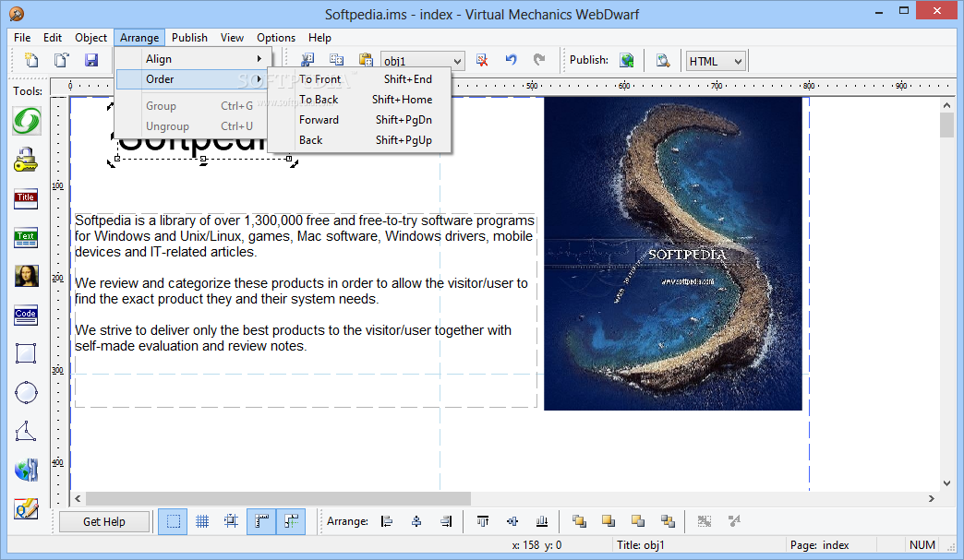
Task: Align objects to bottom in Arrange bar
Action: 542,521
